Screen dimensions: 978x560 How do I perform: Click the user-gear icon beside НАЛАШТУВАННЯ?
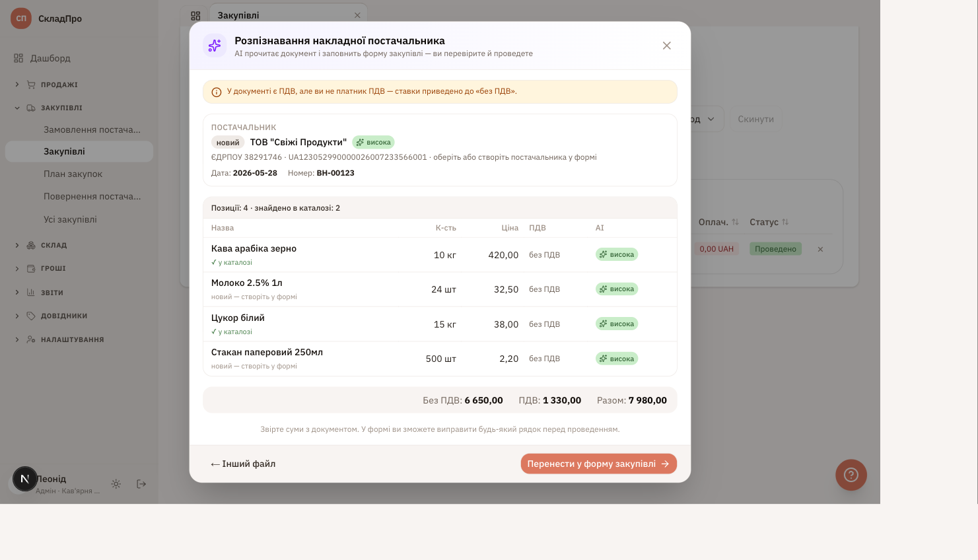tap(31, 339)
